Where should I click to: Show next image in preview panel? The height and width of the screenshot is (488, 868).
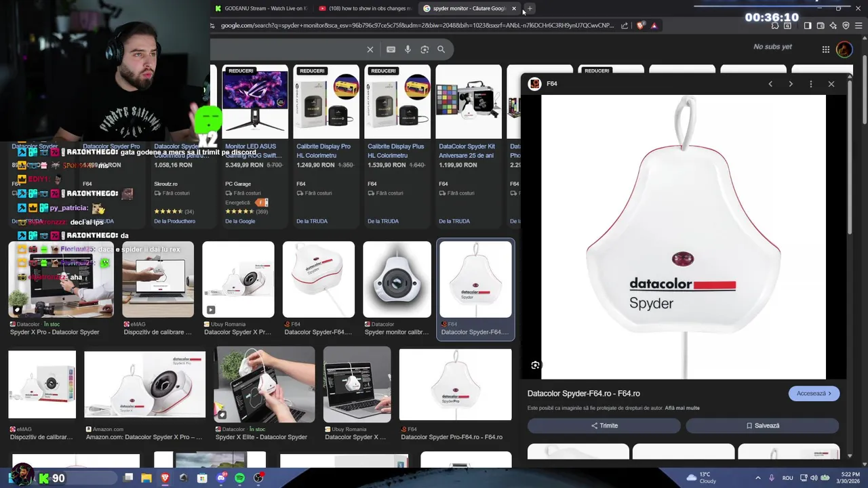[791, 84]
